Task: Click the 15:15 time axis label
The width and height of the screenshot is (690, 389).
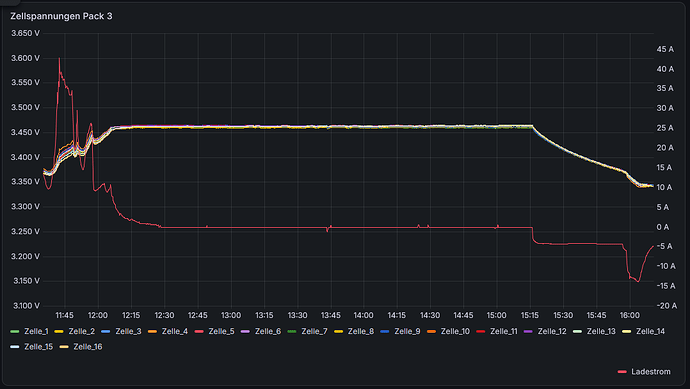Action: tap(530, 316)
